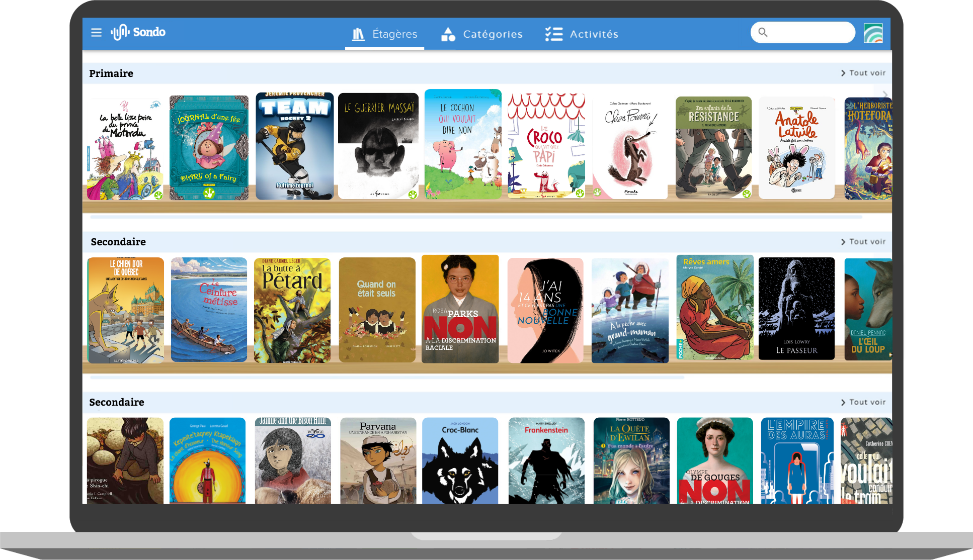Select the Catégories tab

(481, 34)
